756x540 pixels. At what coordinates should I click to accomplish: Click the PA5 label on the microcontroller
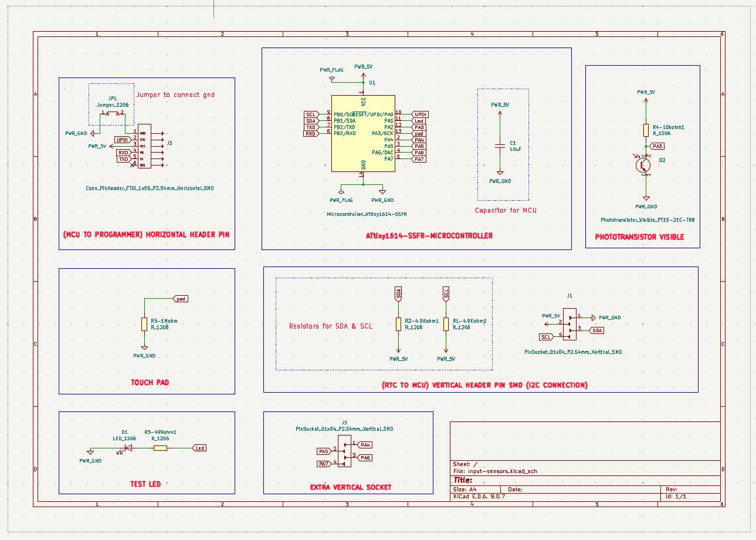418,147
